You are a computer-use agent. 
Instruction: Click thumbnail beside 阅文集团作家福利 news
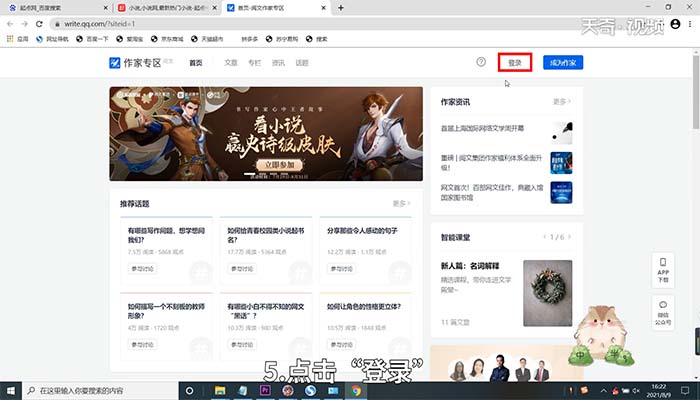pos(561,163)
